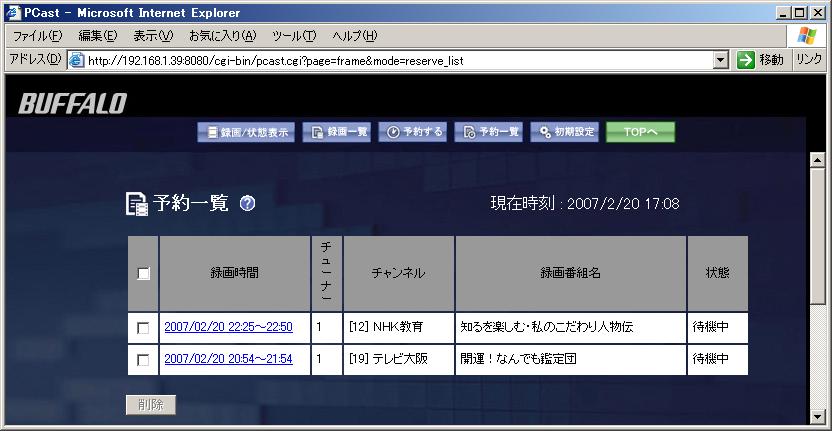Check the box for the NHK教育 reservation
Screen dimensions: 832x431
click(143, 328)
